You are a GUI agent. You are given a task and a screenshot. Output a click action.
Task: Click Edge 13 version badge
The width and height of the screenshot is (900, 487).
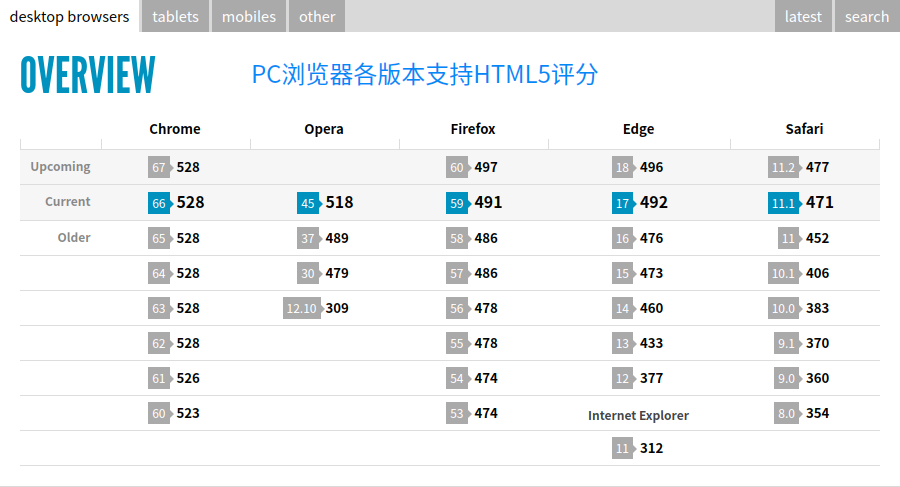tap(623, 343)
